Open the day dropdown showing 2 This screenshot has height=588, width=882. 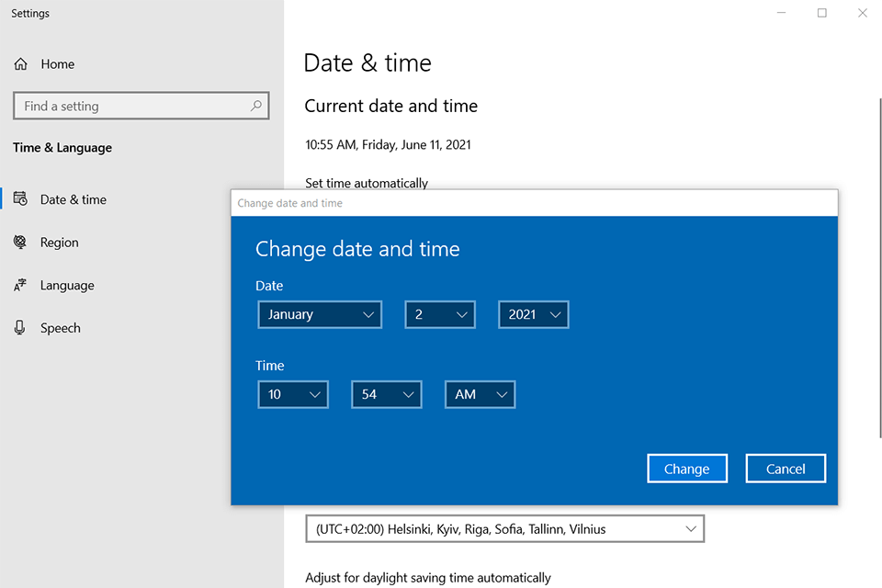(x=440, y=314)
